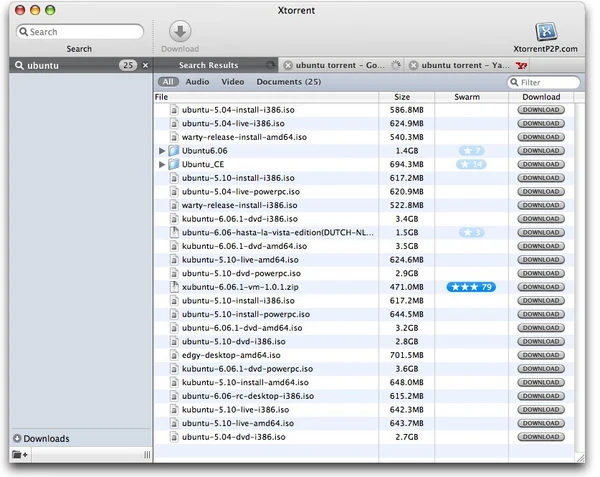Screen dimensions: 600x477
Task: Close the ubuntu torrent Google tab
Action: 288,65
